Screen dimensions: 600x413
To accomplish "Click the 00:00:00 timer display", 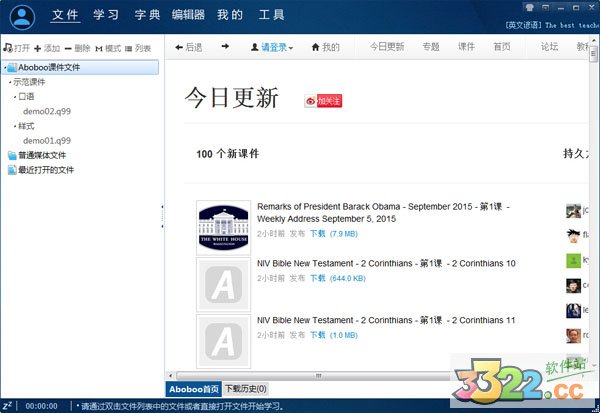I will pyautogui.click(x=41, y=406).
